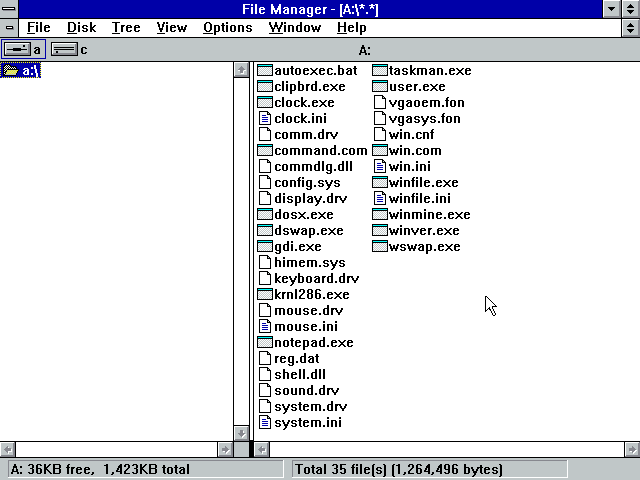Open the File menu

point(39,28)
